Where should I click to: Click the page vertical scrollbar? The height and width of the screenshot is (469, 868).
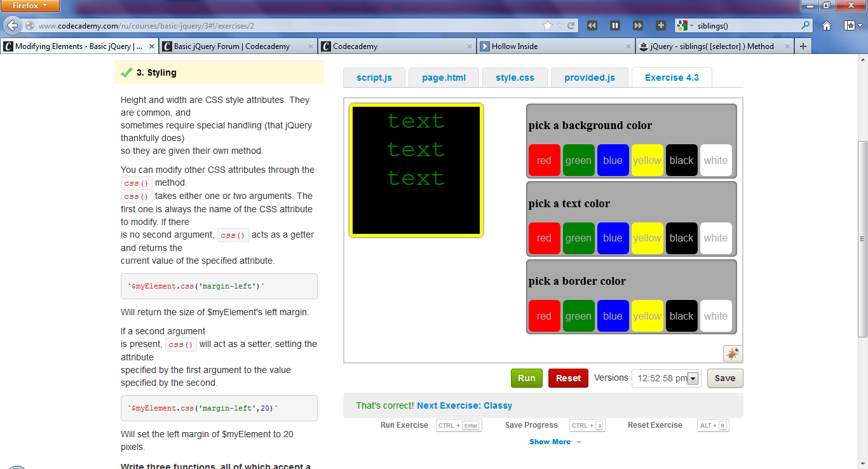[863, 239]
